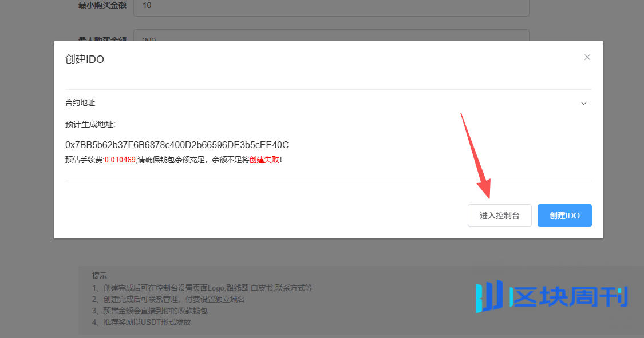This screenshot has height=338, width=644.
Task: Click the first tip about setting page Logo
Action: pos(202,288)
